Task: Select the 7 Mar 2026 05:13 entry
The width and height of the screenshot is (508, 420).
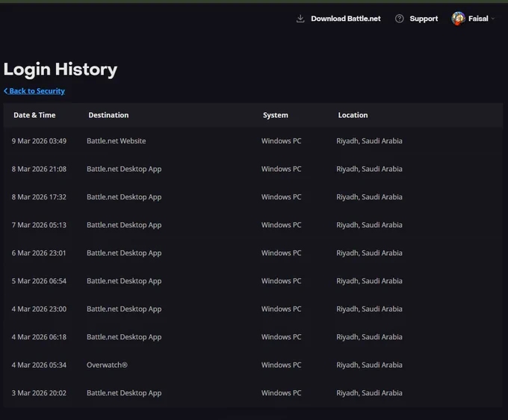Action: click(x=253, y=225)
